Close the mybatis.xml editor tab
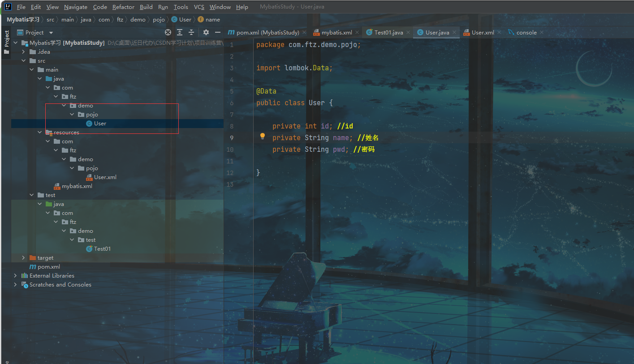Screen dimensions: 634x364 click(357, 32)
